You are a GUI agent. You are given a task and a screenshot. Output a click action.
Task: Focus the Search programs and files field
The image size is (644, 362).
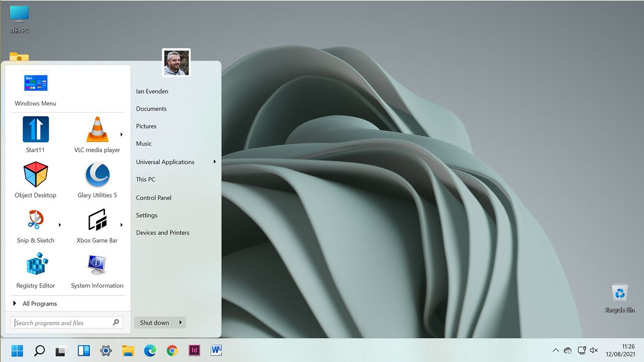coord(67,322)
